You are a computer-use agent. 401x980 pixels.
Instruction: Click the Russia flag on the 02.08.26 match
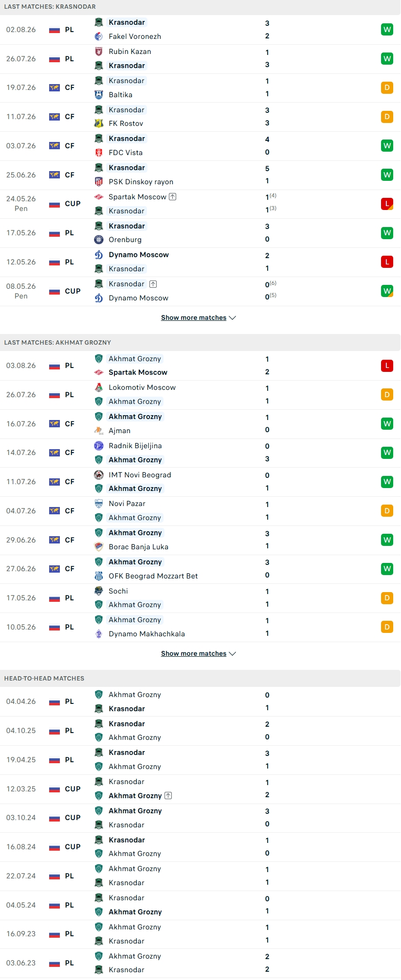pos(55,30)
